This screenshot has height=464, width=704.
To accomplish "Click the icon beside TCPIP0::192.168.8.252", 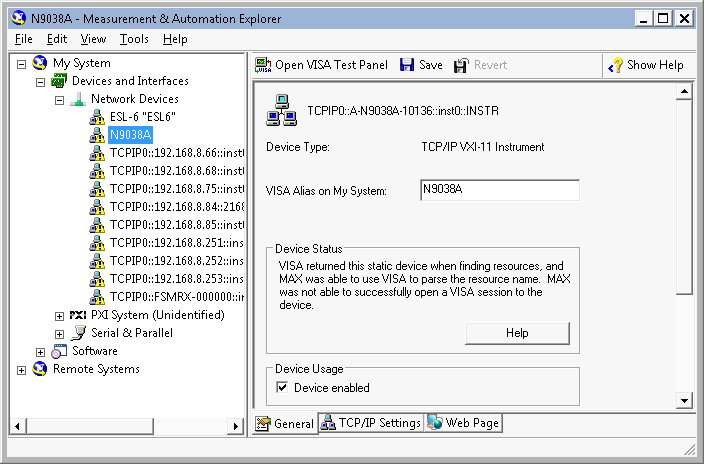I will [97, 261].
